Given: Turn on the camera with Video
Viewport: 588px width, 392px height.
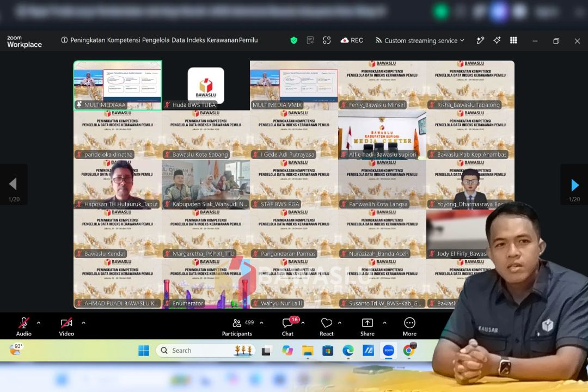Looking at the screenshot, I should [x=66, y=327].
